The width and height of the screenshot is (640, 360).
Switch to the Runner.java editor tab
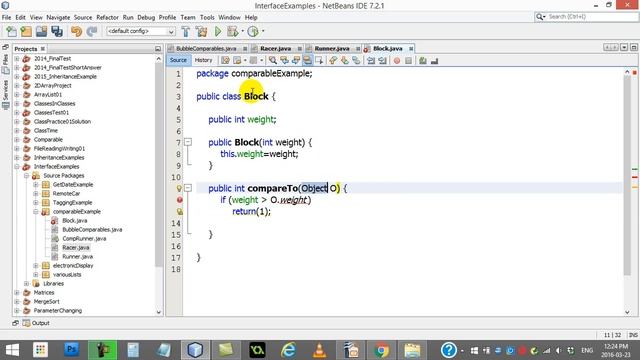332,49
